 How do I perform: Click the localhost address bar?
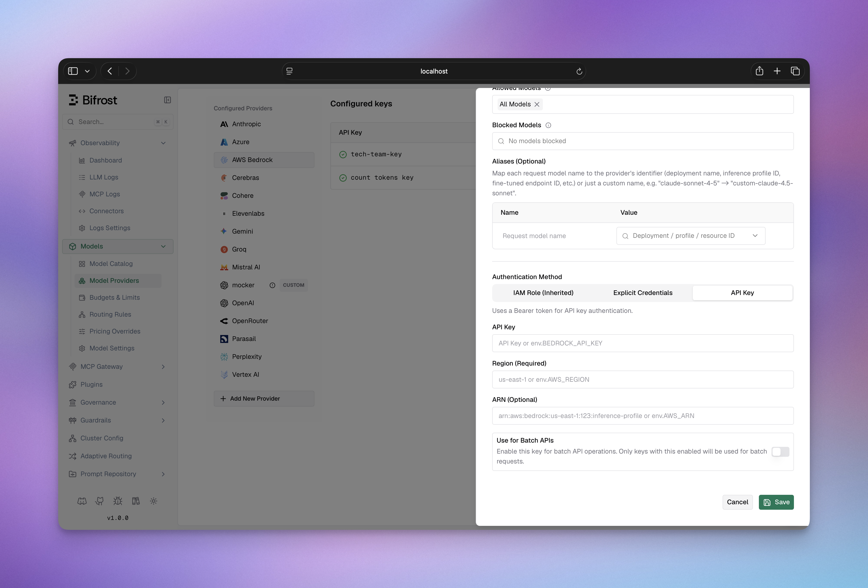434,71
